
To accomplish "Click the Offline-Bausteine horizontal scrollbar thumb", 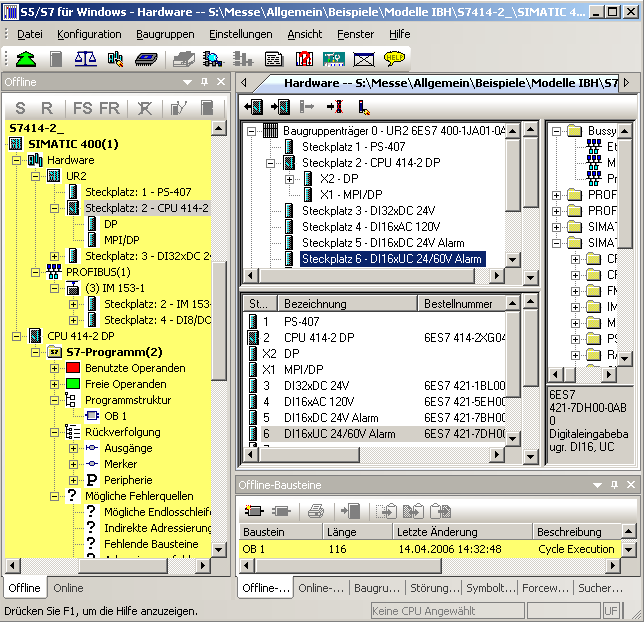I will pos(347,566).
